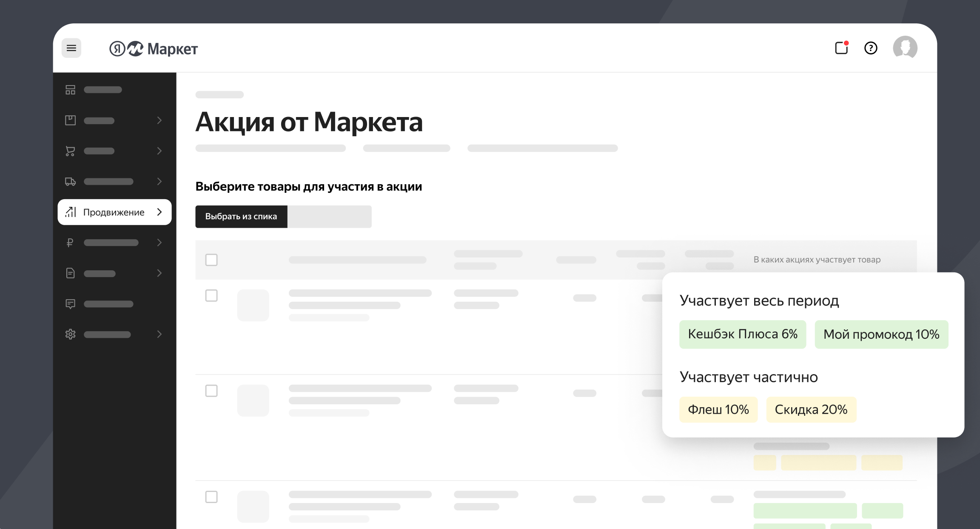
Task: Open the help question mark icon
Action: point(871,48)
